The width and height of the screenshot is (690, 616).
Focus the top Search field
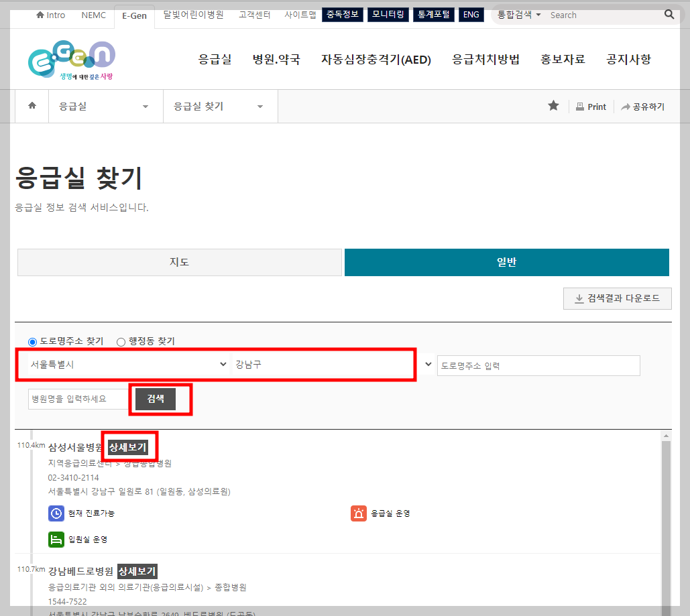[603, 15]
